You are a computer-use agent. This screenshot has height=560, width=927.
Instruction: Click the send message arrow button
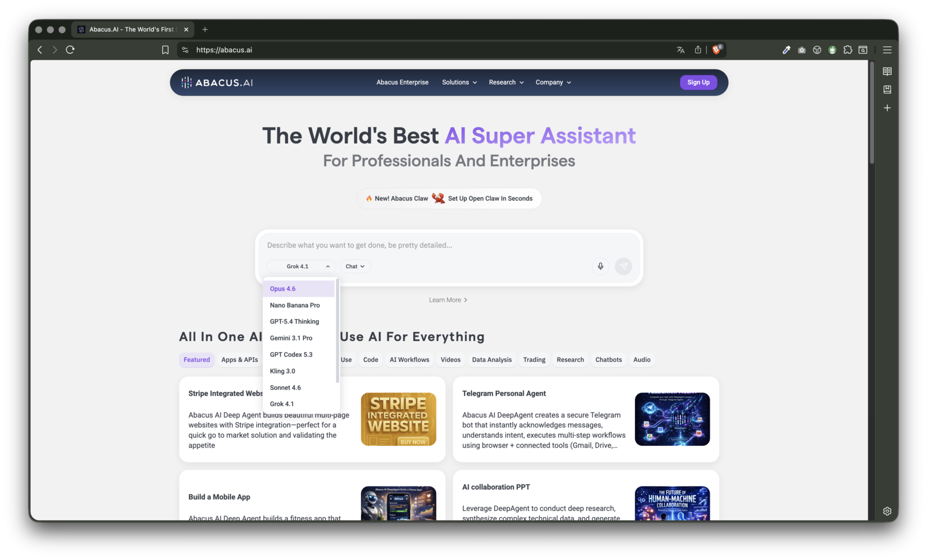click(623, 266)
